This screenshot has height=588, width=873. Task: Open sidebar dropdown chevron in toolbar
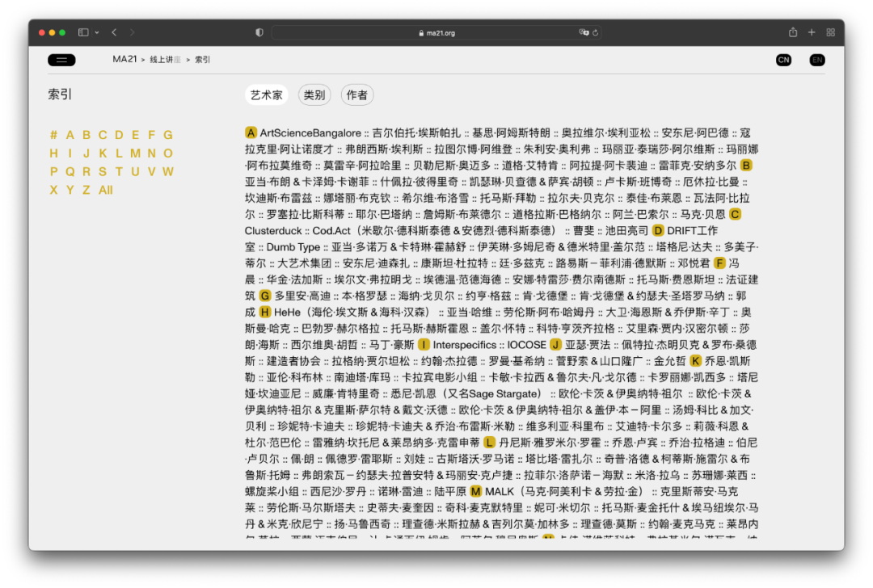pos(97,33)
